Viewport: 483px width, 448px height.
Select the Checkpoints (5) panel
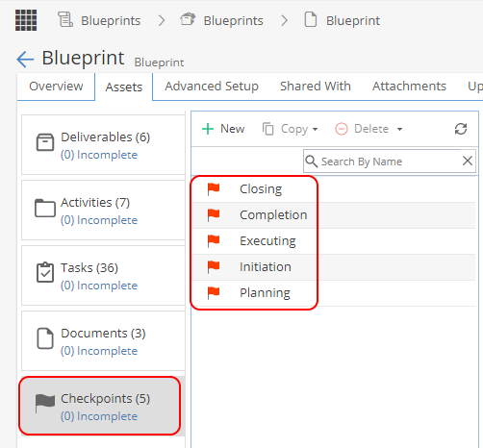click(x=100, y=406)
